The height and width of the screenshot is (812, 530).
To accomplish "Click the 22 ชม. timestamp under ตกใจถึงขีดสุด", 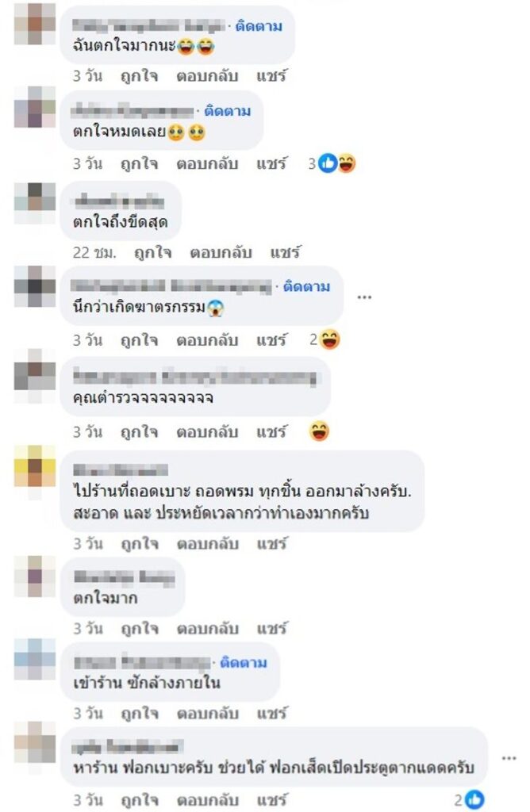I will (94, 253).
